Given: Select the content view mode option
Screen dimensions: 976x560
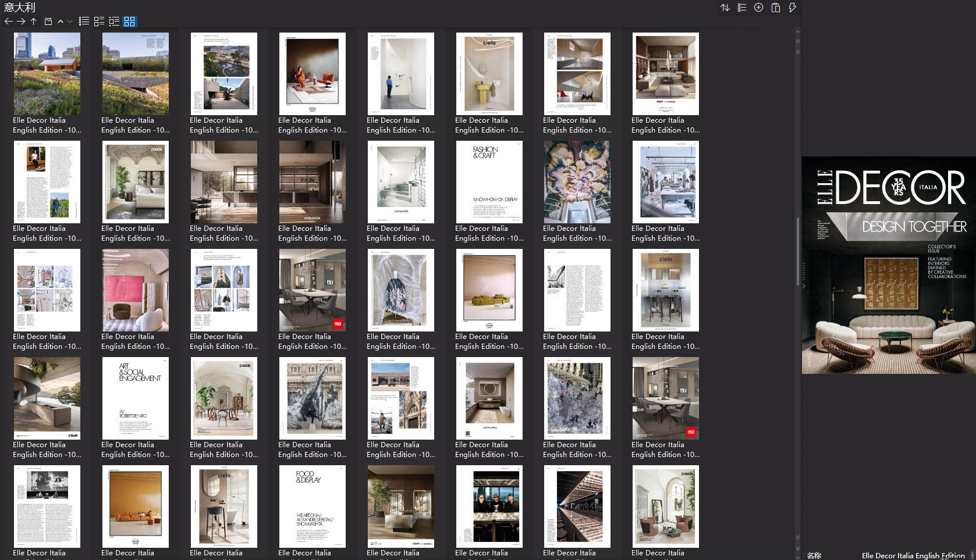Looking at the screenshot, I should tap(114, 22).
